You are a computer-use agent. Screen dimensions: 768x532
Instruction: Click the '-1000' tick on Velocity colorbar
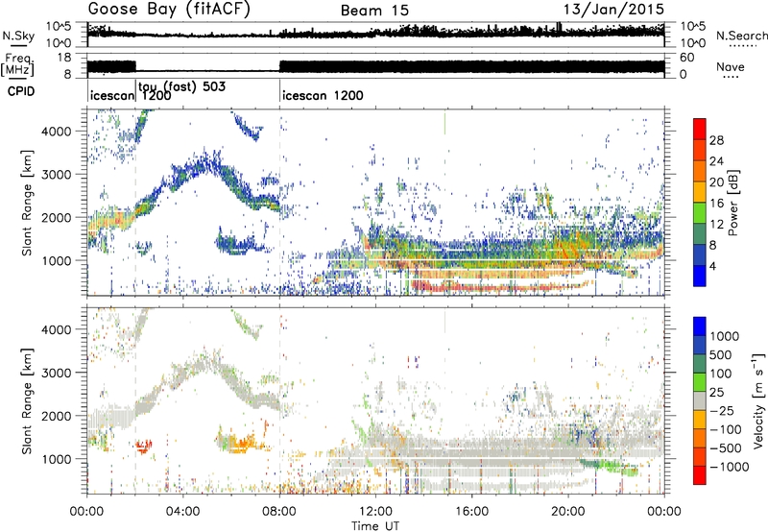click(x=730, y=467)
